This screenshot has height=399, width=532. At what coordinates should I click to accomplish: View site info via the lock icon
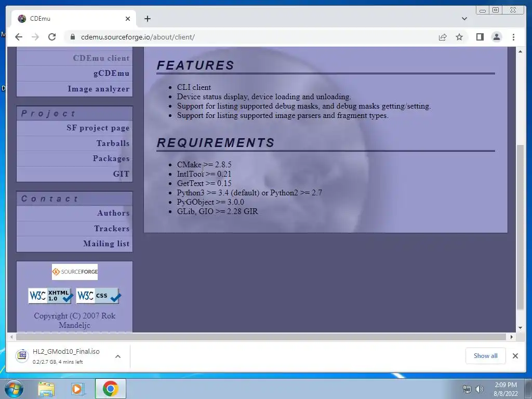tap(72, 37)
